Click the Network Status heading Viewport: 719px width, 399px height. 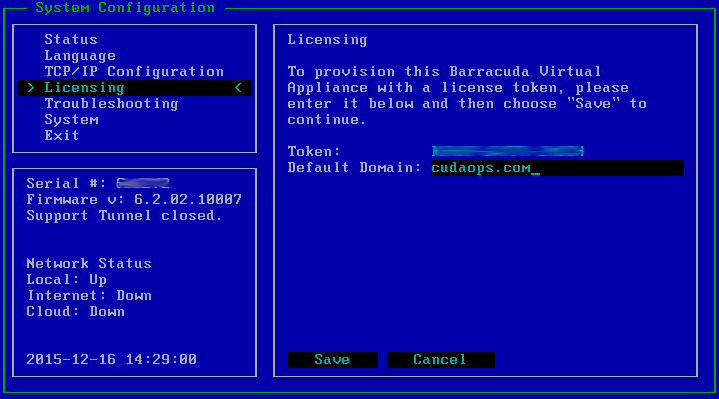point(88,263)
